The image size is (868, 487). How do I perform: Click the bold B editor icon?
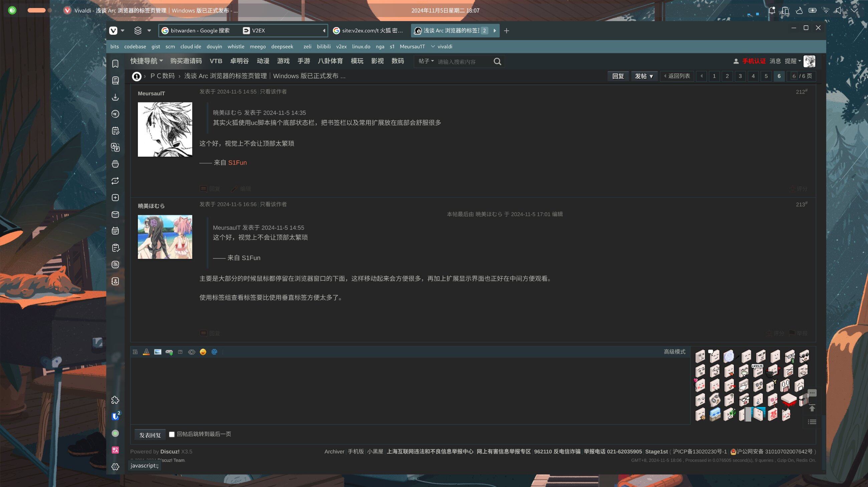point(135,352)
